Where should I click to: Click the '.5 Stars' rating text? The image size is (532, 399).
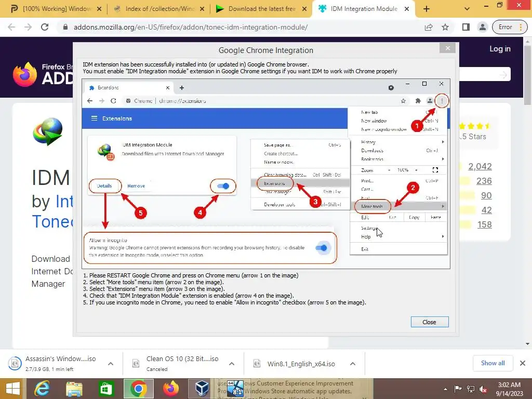point(474,137)
